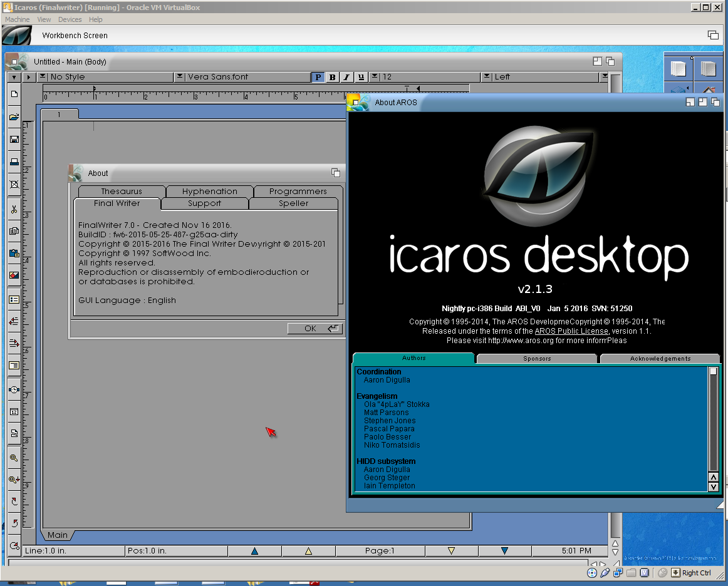The width and height of the screenshot is (728, 586).
Task: Click the dropdown arrow right of the Left field
Action: (605, 77)
